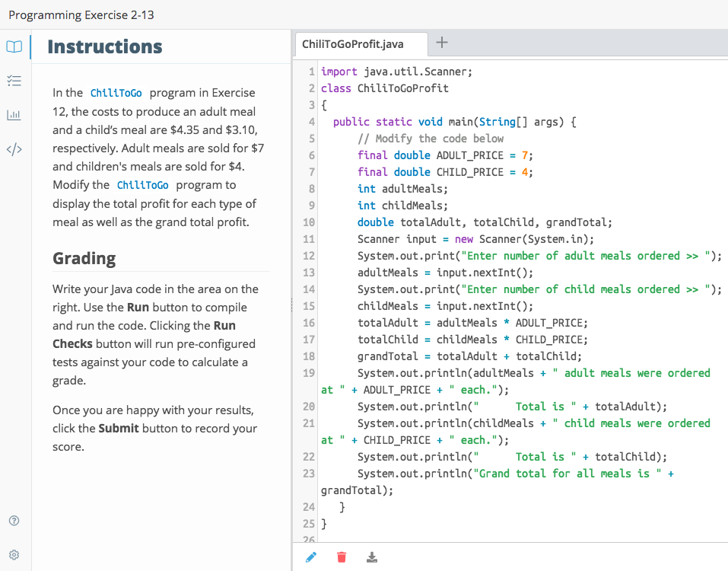
Task: Click 'adultMeals = input.nextInt();' line
Action: (445, 273)
